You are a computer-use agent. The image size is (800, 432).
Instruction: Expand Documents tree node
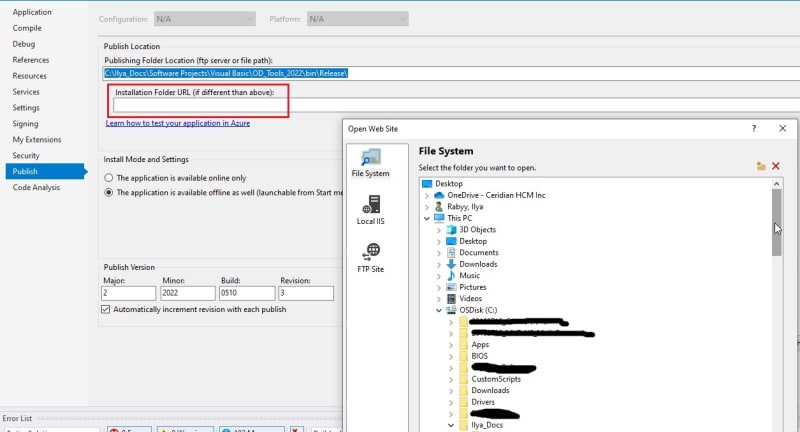(x=439, y=253)
